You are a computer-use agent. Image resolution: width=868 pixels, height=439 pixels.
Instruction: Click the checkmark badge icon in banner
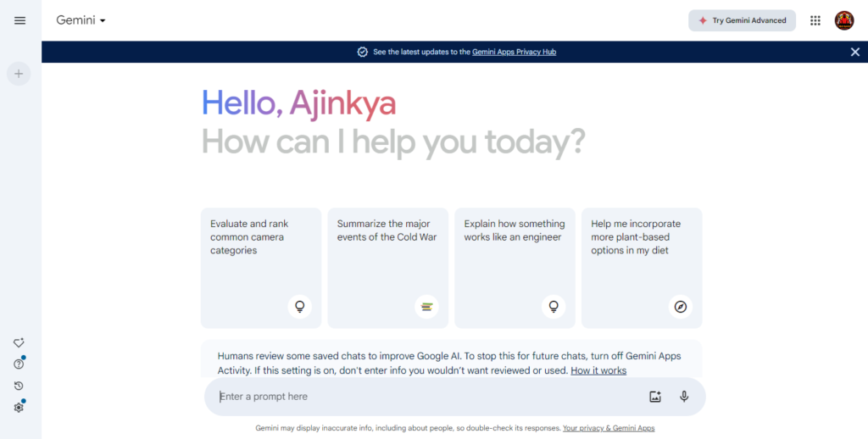362,52
